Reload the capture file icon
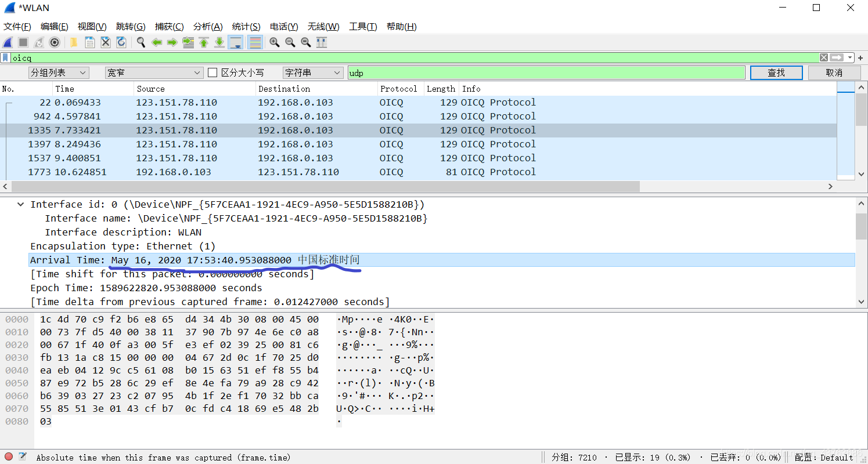 (x=121, y=42)
